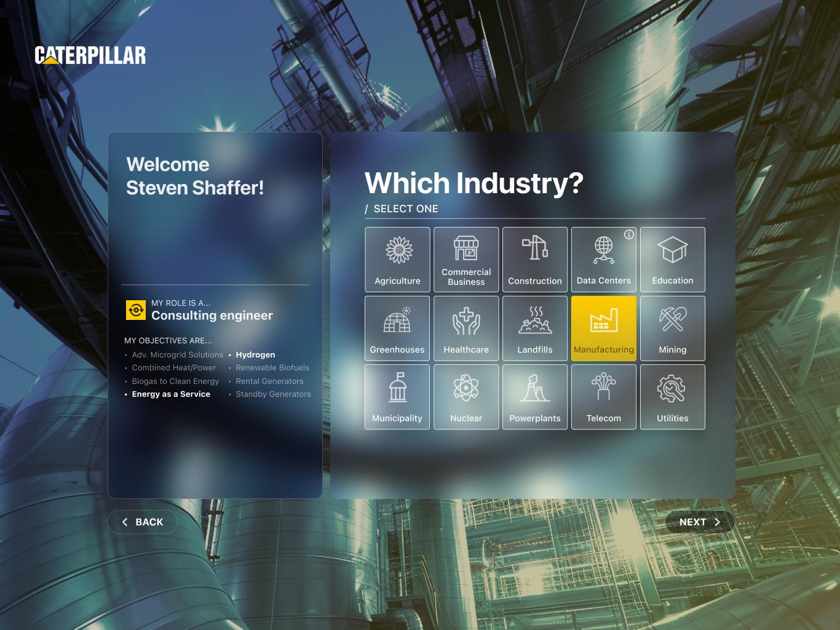Click the yellow Consulting engineer role icon
The height and width of the screenshot is (630, 840).
[136, 310]
